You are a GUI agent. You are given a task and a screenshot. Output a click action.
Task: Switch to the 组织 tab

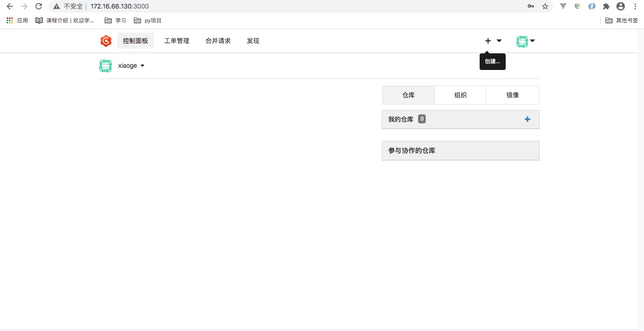point(460,95)
